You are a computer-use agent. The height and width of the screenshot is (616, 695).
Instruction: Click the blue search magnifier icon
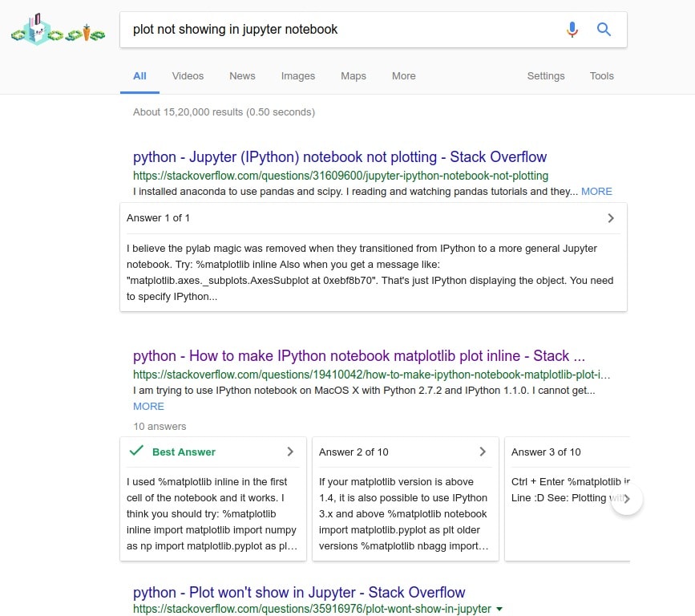(604, 30)
